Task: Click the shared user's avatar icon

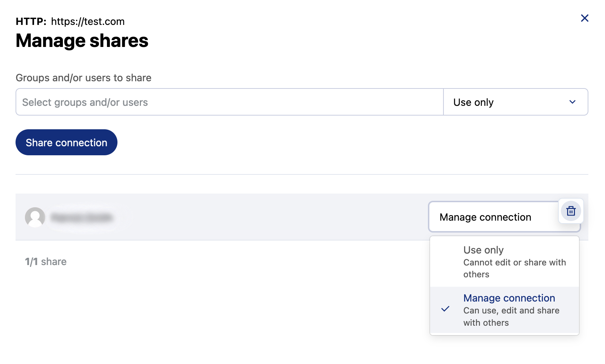Action: pyautogui.click(x=35, y=217)
